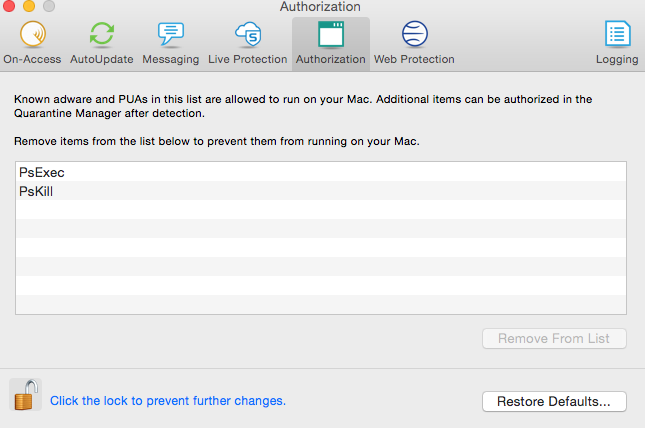Minimize the window with yellow button
Viewport: 645px width, 428px height.
[x=29, y=6]
